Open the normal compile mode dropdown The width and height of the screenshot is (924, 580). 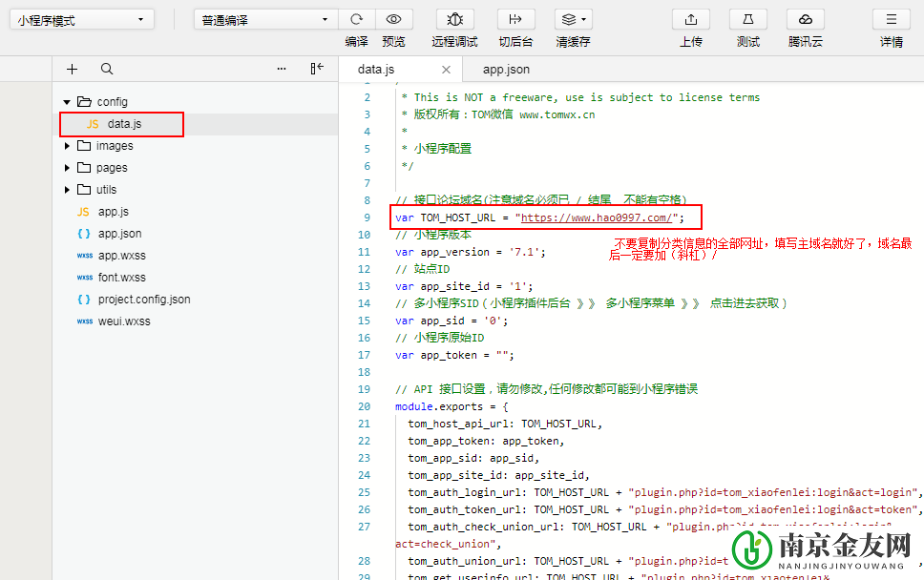[265, 20]
